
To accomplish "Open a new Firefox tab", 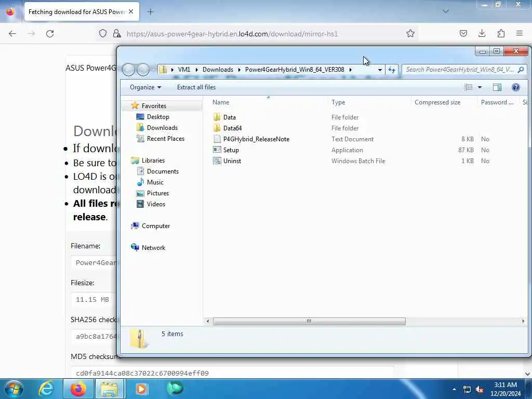I will click(150, 12).
